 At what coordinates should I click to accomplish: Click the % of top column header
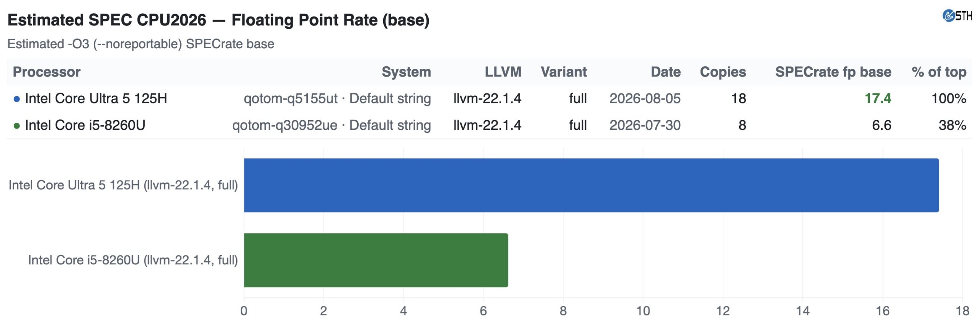(939, 72)
